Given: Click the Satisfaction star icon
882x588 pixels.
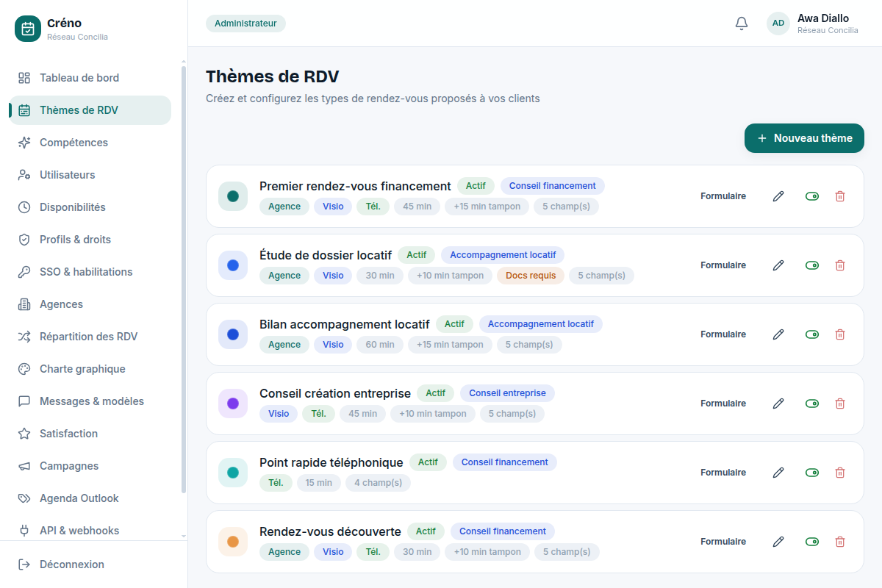Looking at the screenshot, I should [24, 434].
